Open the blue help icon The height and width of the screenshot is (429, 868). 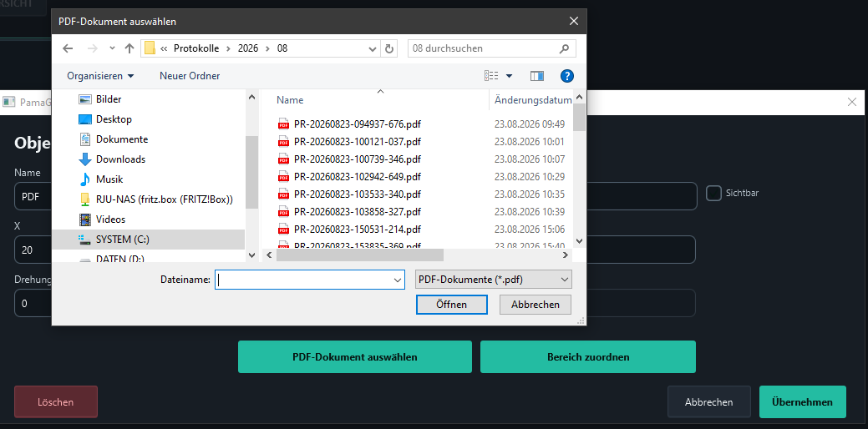pos(567,76)
